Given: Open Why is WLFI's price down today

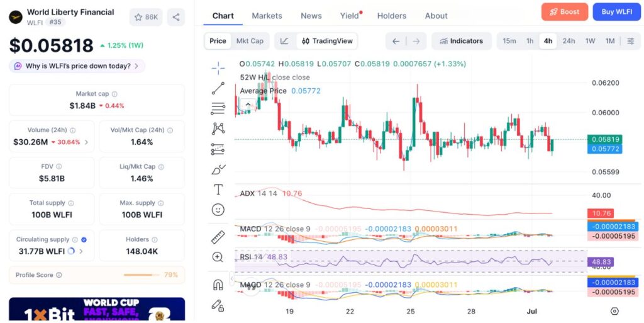Looking at the screenshot, I should pyautogui.click(x=77, y=66).
